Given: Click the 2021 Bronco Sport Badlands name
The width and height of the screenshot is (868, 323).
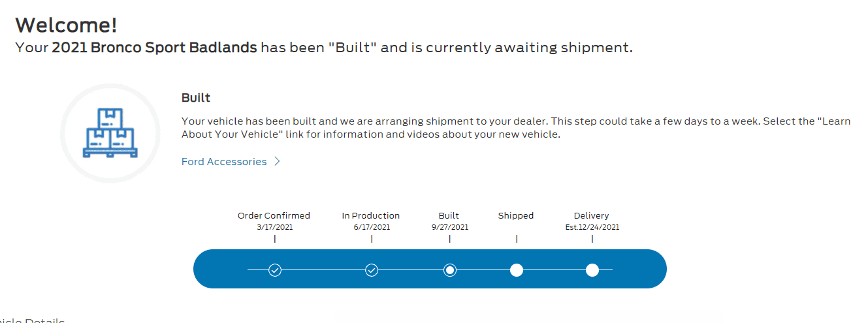Looking at the screenshot, I should (154, 48).
